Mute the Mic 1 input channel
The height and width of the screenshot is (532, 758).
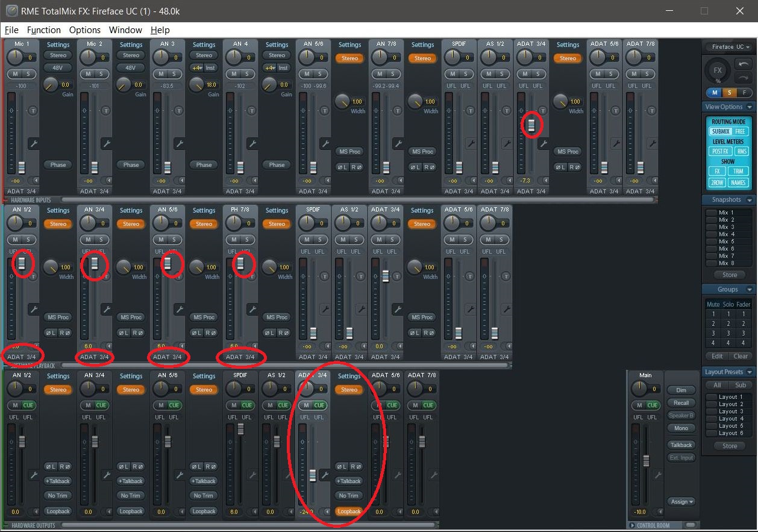point(16,74)
